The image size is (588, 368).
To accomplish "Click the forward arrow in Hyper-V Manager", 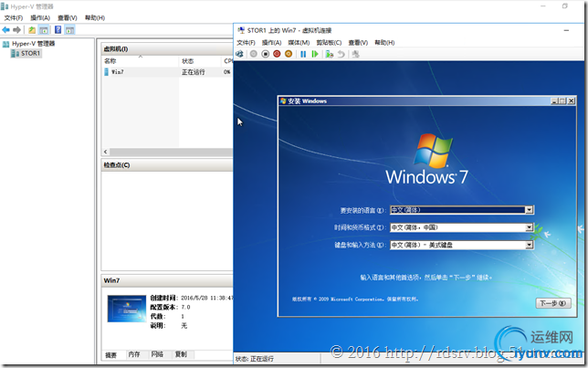I will 16,29.
